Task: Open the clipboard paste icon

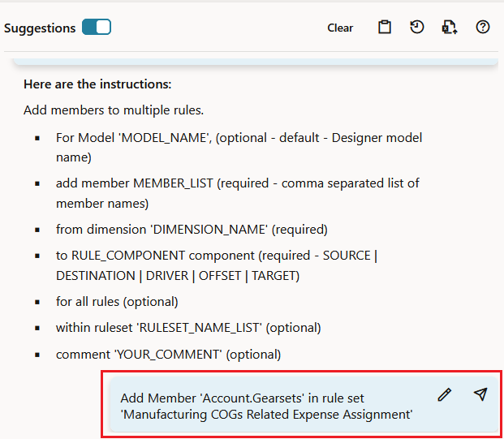Action: point(385,27)
